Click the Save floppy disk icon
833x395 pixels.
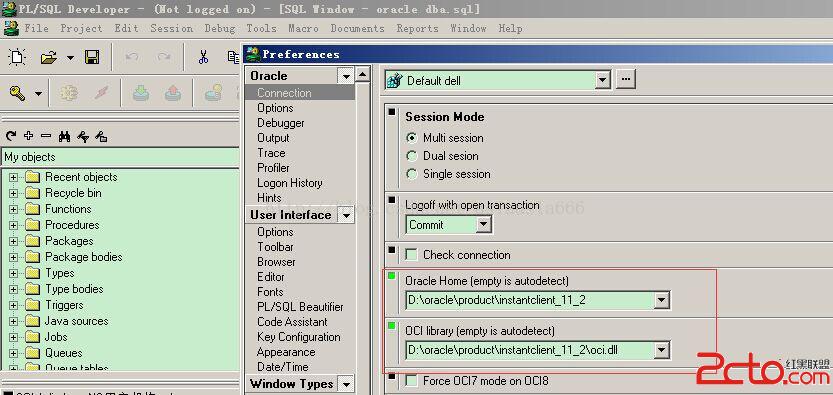[x=92, y=57]
